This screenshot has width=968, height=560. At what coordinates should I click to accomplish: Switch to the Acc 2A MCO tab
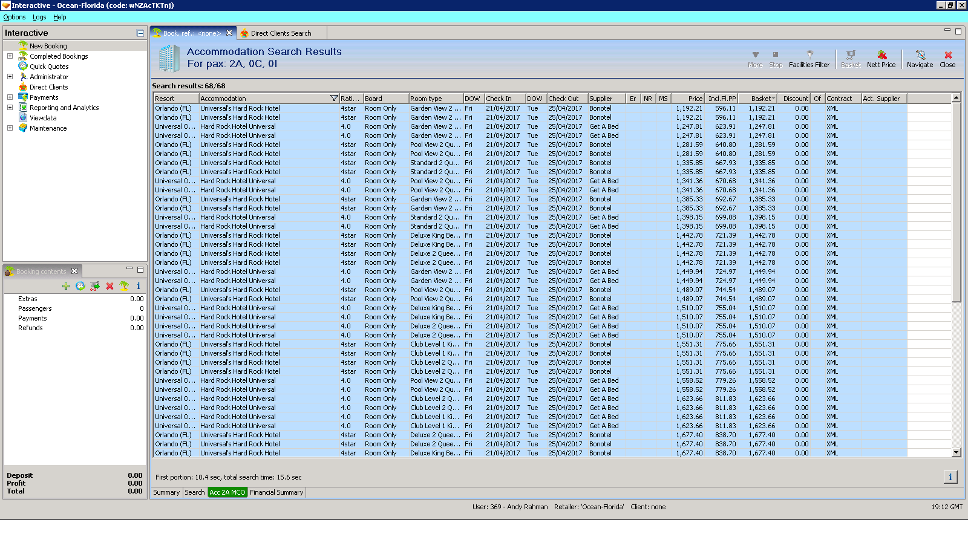click(x=227, y=492)
